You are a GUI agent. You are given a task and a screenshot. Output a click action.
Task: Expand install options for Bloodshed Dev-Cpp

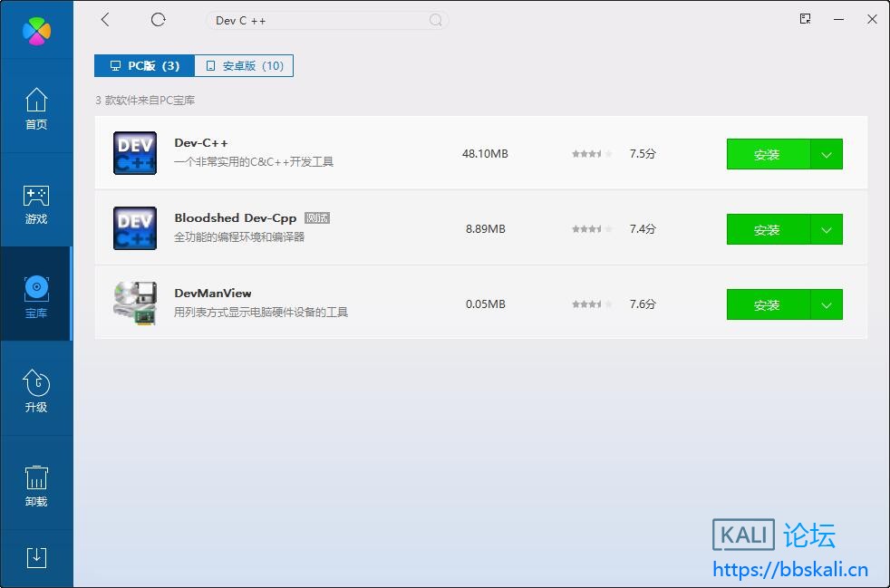827,229
